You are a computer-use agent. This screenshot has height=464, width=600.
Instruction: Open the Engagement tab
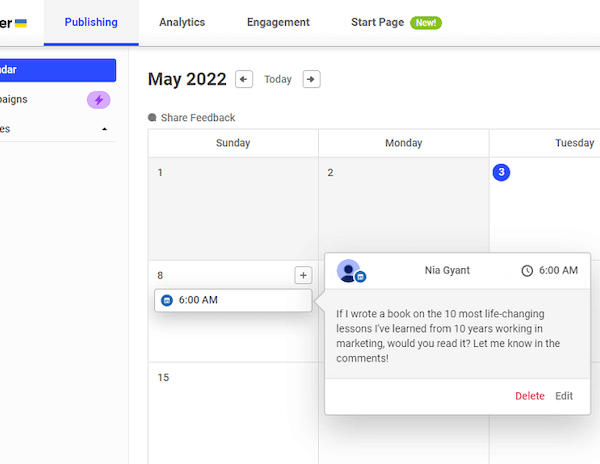pyautogui.click(x=278, y=22)
